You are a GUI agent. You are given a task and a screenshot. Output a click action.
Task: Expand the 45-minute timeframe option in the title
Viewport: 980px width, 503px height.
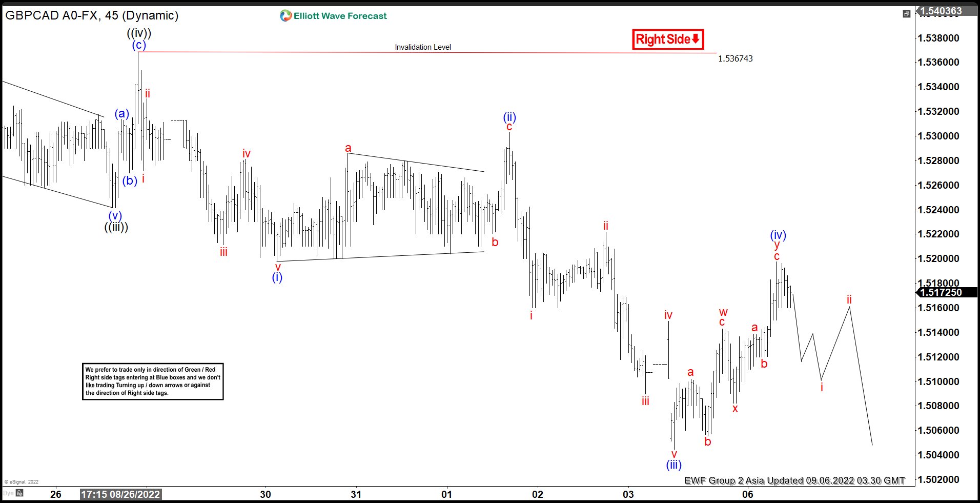coord(113,16)
